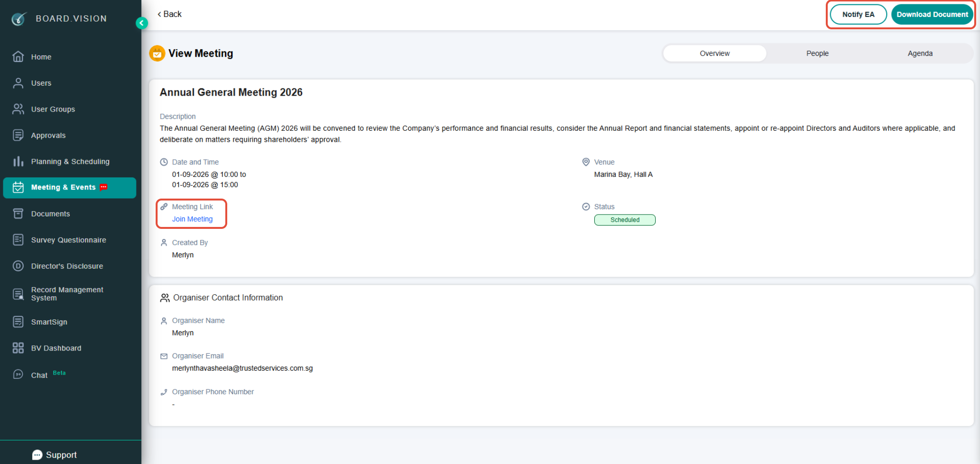Viewport: 980px width, 464px height.
Task: Open Planning & Scheduling section
Action: (70, 162)
